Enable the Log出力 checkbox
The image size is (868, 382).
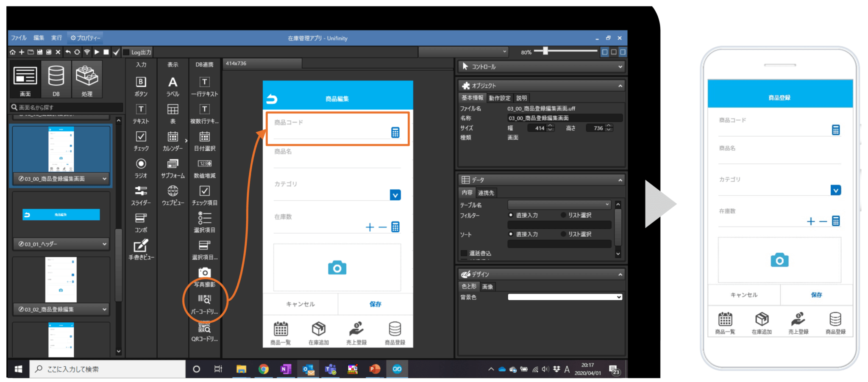click(126, 52)
